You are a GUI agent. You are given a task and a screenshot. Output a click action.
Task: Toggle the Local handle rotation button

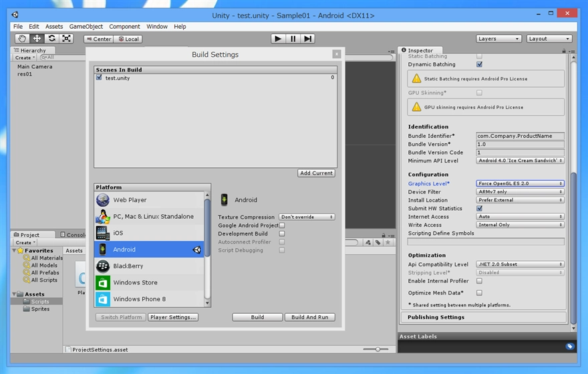coord(128,39)
